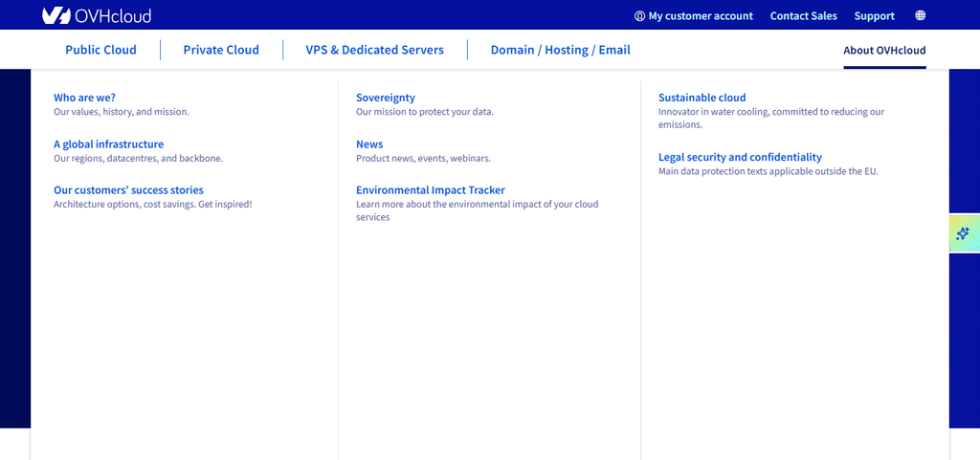Viewport: 980px width, 460px height.
Task: Expand the Public Cloud menu
Action: click(x=100, y=50)
